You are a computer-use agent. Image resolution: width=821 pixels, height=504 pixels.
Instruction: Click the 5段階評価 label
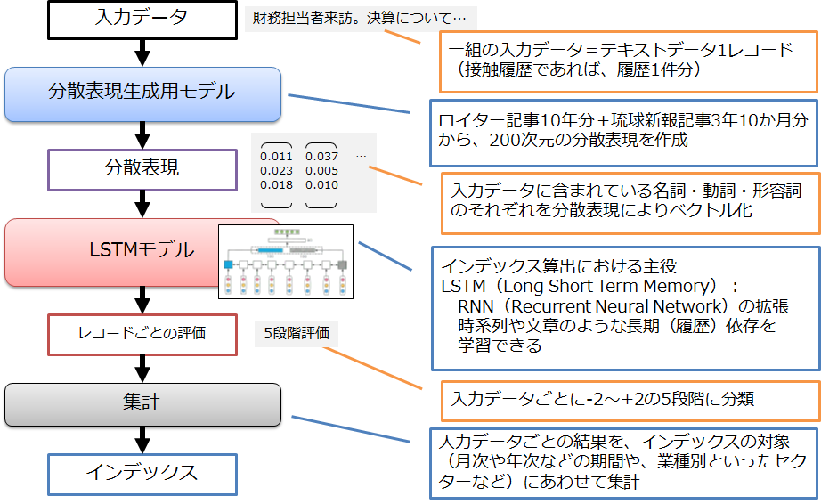(x=297, y=333)
